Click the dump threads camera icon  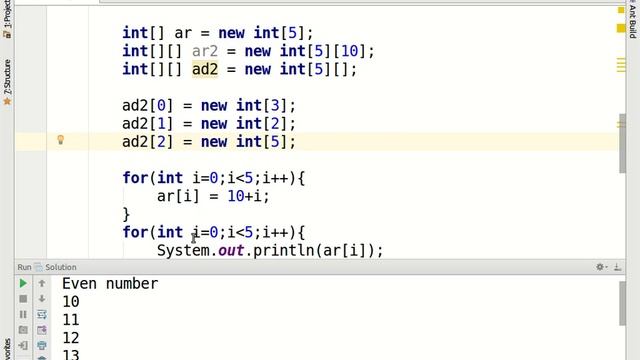pyautogui.click(x=23, y=330)
